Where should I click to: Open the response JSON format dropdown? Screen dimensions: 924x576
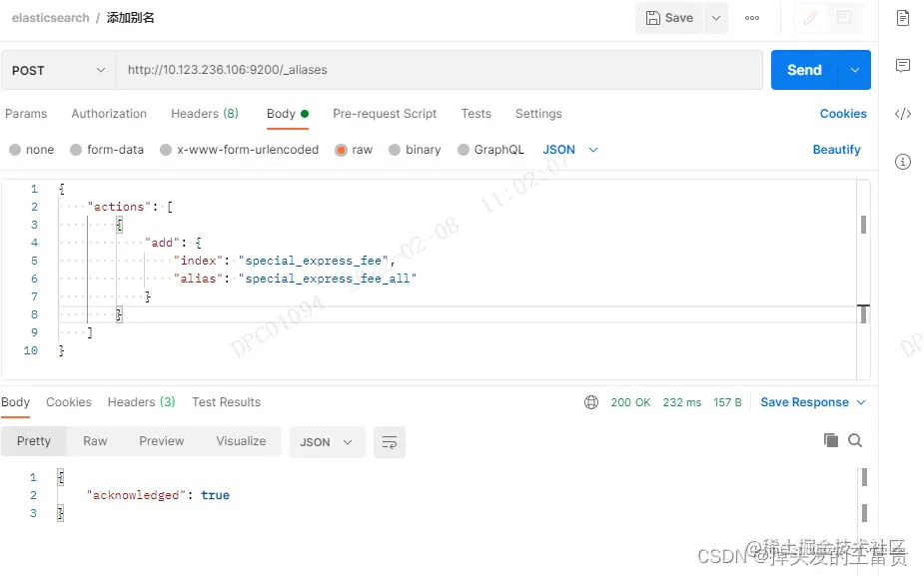(327, 442)
